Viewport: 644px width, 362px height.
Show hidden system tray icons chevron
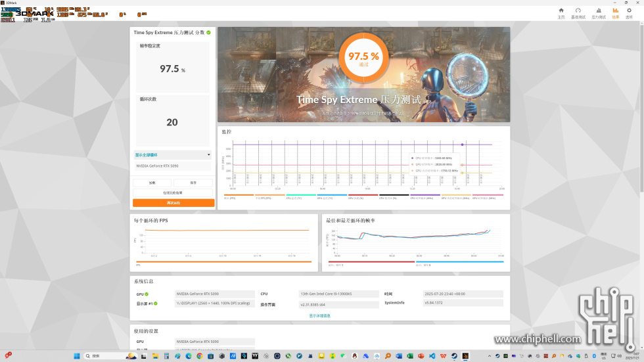pyautogui.click(x=489, y=356)
